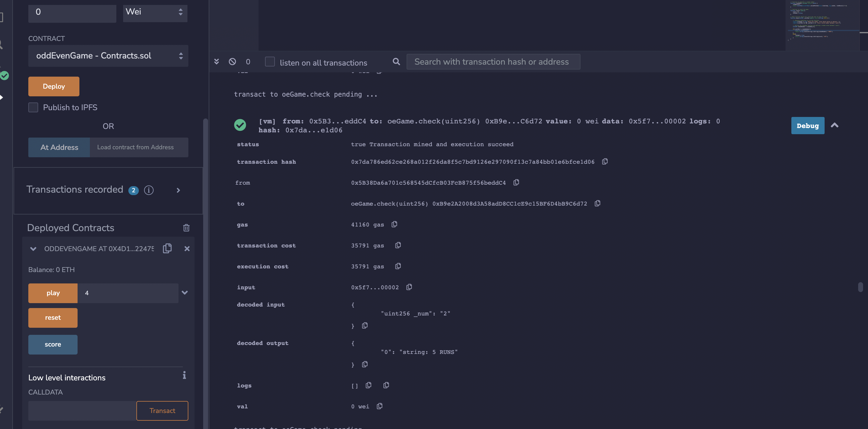Open Transactions recorded info icon
The height and width of the screenshot is (429, 868).
149,190
